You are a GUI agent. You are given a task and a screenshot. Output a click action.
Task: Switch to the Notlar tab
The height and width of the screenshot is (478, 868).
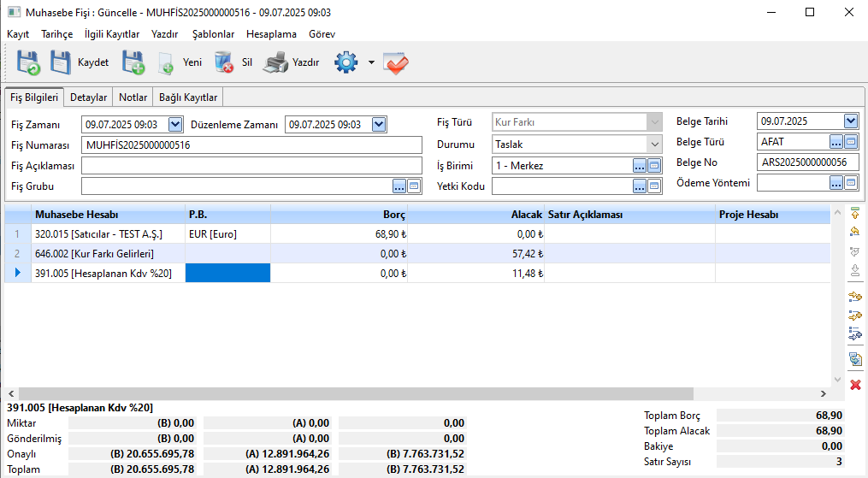tap(133, 97)
